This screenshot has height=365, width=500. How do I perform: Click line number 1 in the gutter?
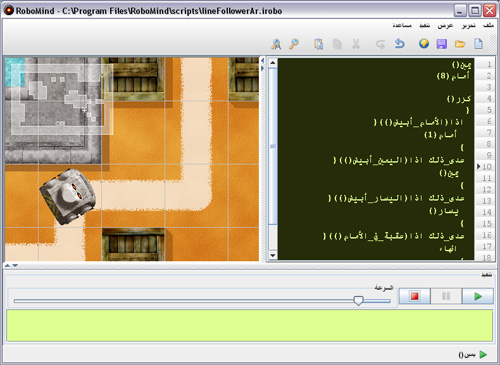click(x=489, y=64)
